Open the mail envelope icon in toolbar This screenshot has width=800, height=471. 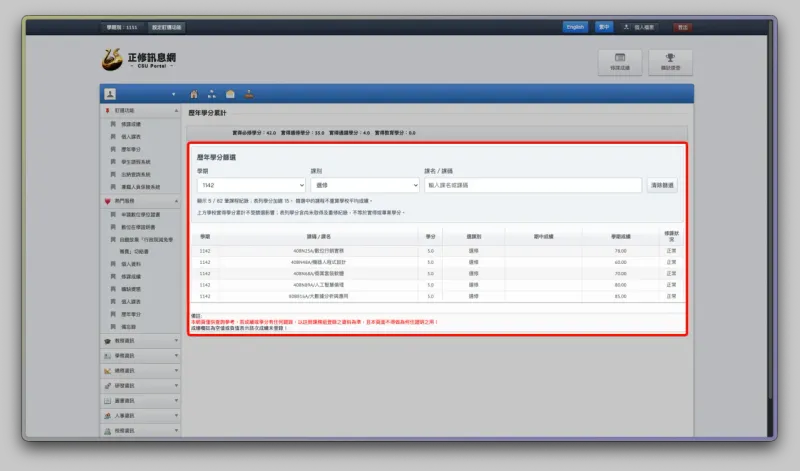230,94
